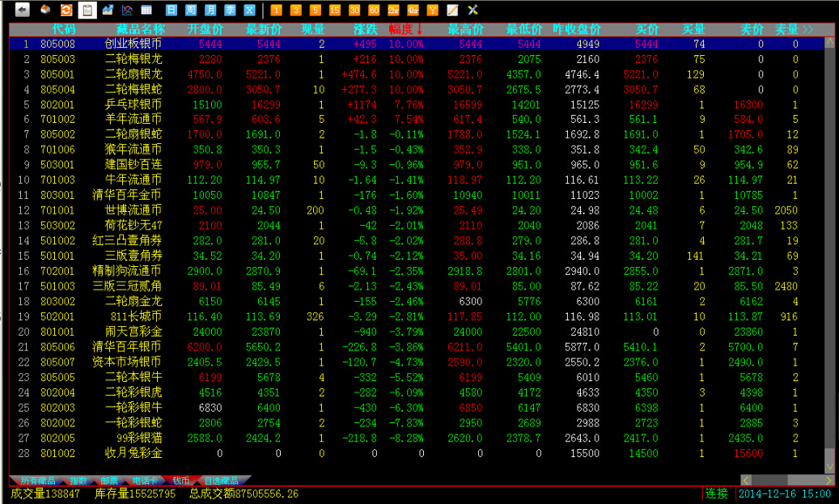Select the 钱币 tab
Viewport: 839px width, 504px height.
pyautogui.click(x=181, y=481)
